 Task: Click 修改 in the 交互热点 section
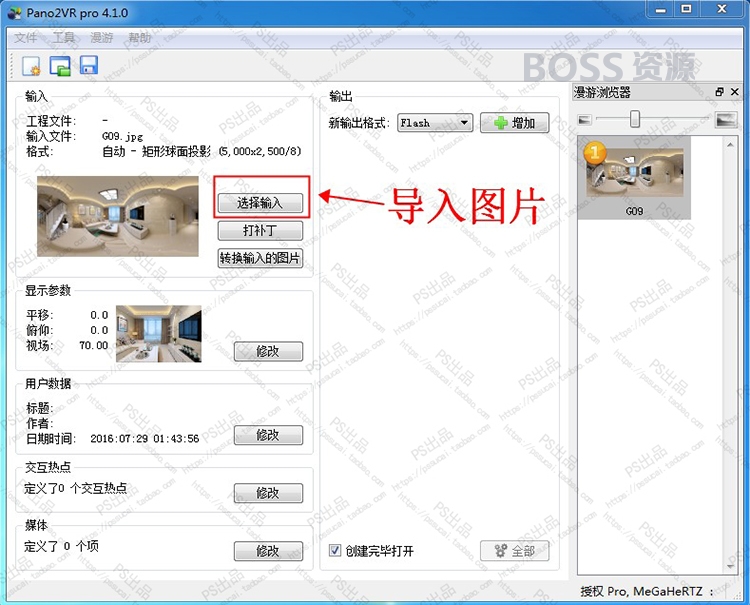pos(268,493)
